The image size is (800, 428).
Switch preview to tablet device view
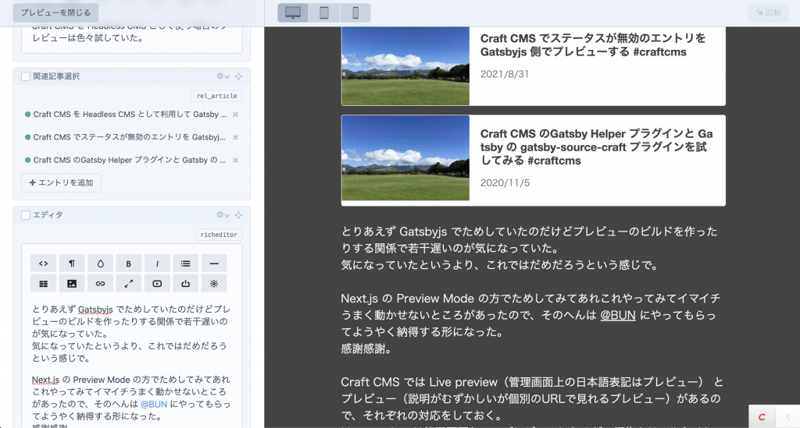click(324, 13)
